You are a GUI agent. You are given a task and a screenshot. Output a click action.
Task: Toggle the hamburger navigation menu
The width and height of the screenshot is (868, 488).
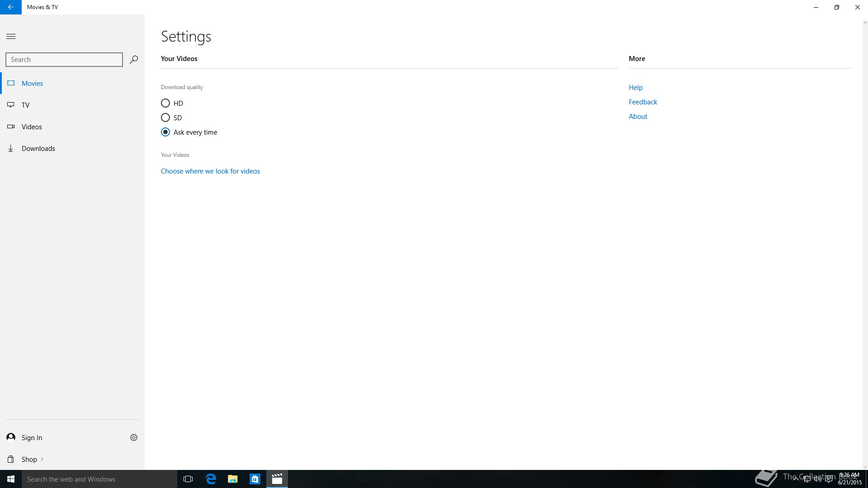pos(11,36)
